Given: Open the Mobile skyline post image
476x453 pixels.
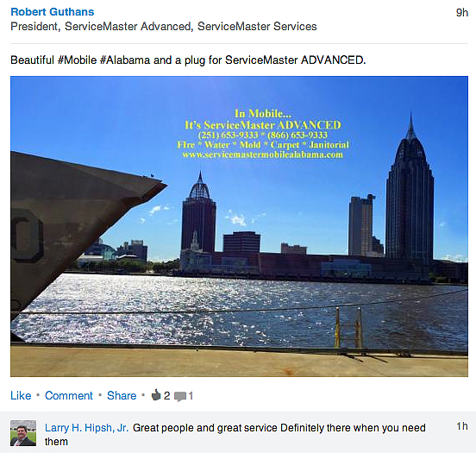Looking at the screenshot, I should 239,226.
